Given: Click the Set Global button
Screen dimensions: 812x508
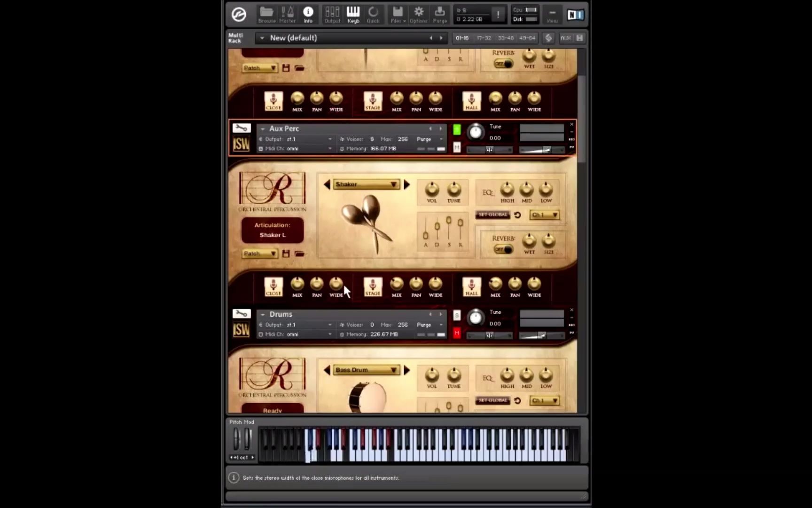Looking at the screenshot, I should 492,214.
